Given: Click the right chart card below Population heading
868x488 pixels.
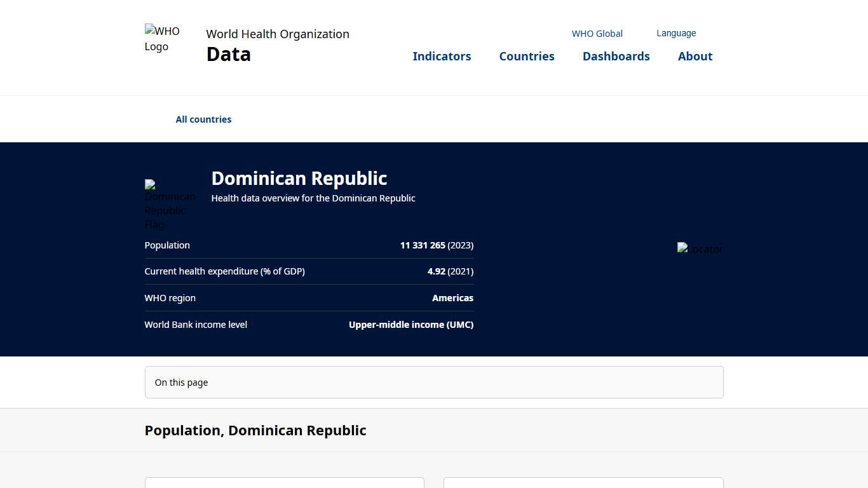Looking at the screenshot, I should (583, 483).
